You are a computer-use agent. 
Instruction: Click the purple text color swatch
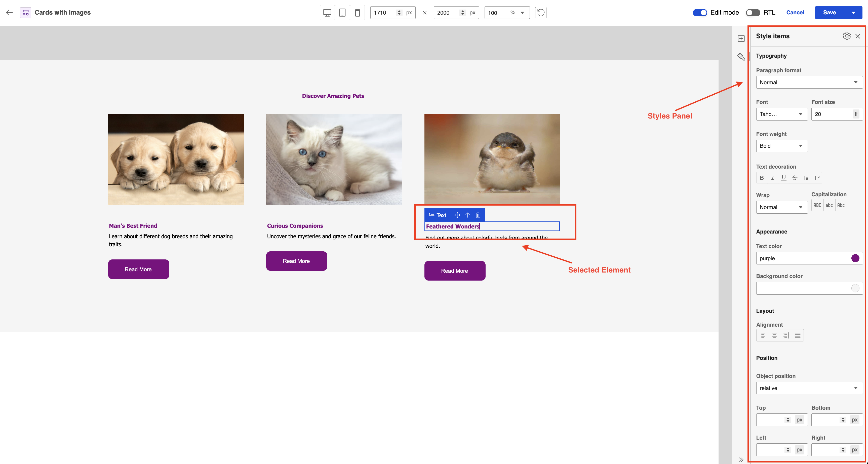click(x=855, y=258)
